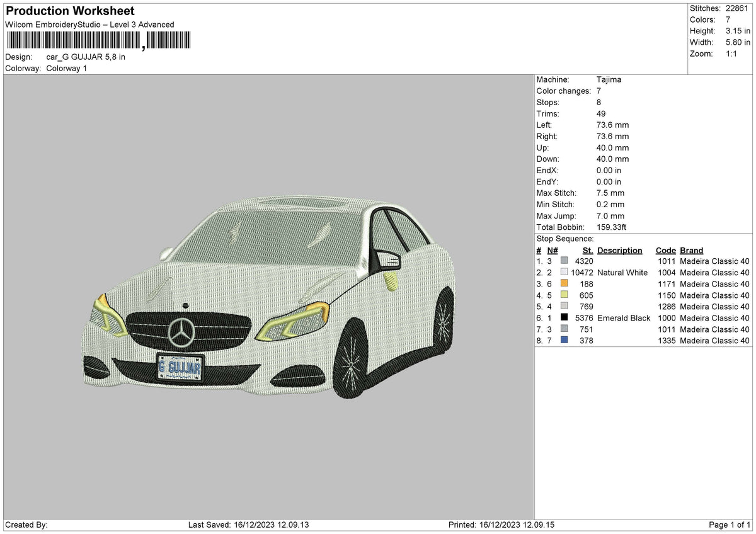756x534 pixels.
Task: Click the embroidered car design preview
Action: [x=269, y=296]
